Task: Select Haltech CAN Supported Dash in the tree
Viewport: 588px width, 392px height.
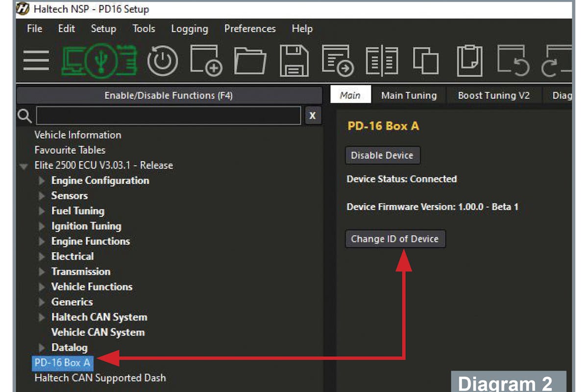Action: point(100,378)
